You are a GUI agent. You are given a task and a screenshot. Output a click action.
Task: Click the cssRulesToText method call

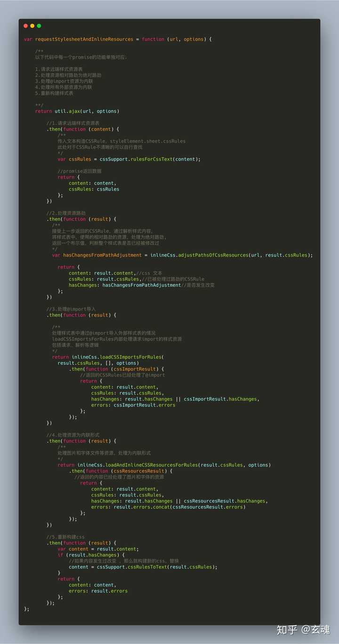145,567
